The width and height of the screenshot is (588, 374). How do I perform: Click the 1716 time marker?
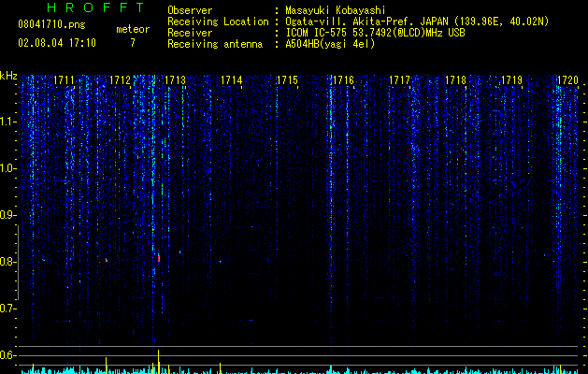tap(343, 80)
